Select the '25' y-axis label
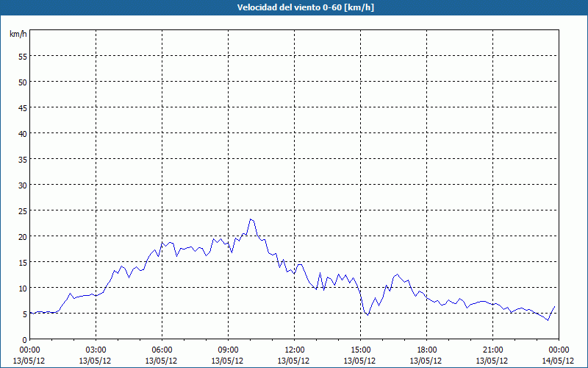 click(x=23, y=210)
